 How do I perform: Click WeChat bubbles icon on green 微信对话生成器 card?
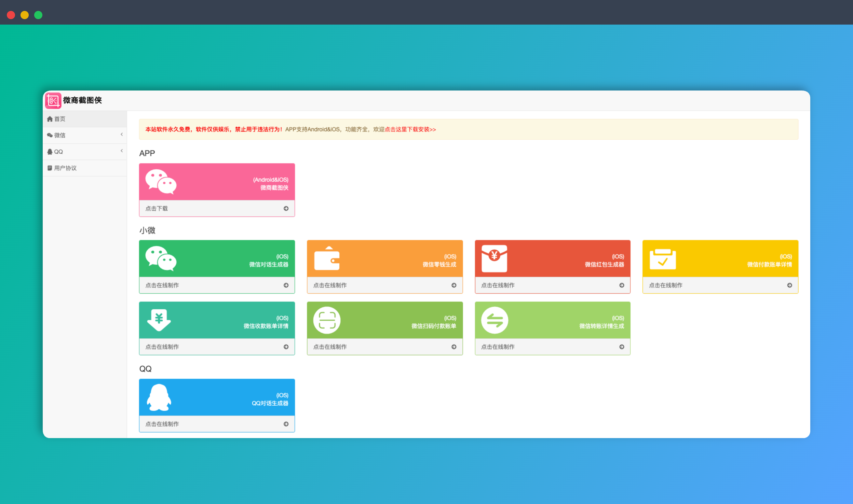point(161,258)
